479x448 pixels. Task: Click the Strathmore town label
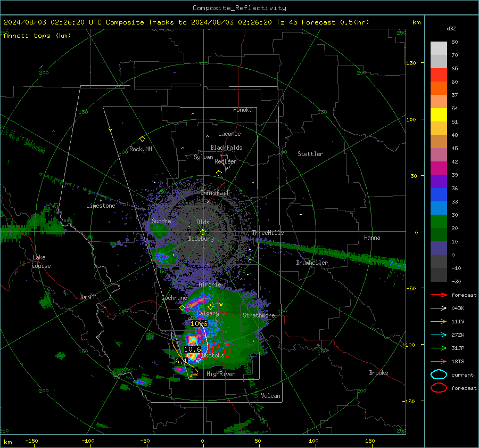click(x=259, y=315)
